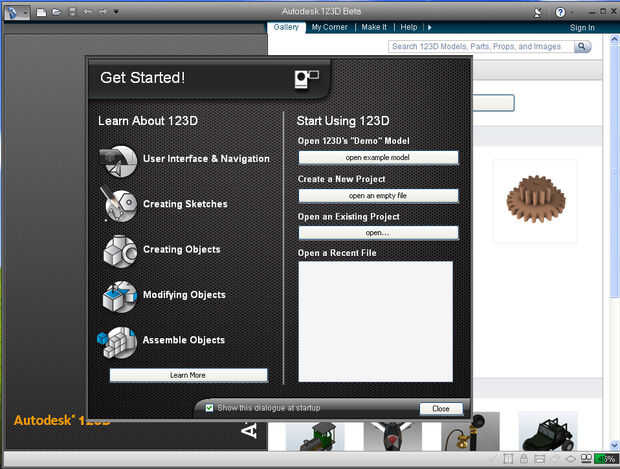
Task: Click the Sign In link
Action: (582, 28)
